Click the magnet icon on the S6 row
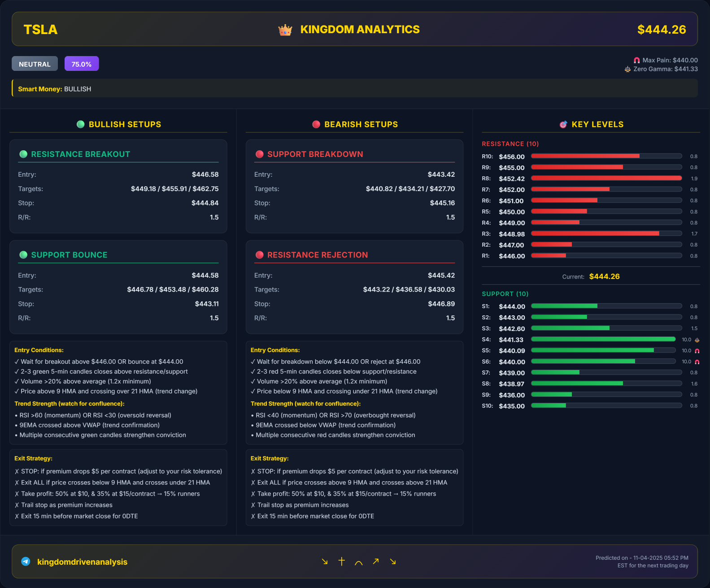Viewport: 710px width, 588px height. pyautogui.click(x=697, y=362)
